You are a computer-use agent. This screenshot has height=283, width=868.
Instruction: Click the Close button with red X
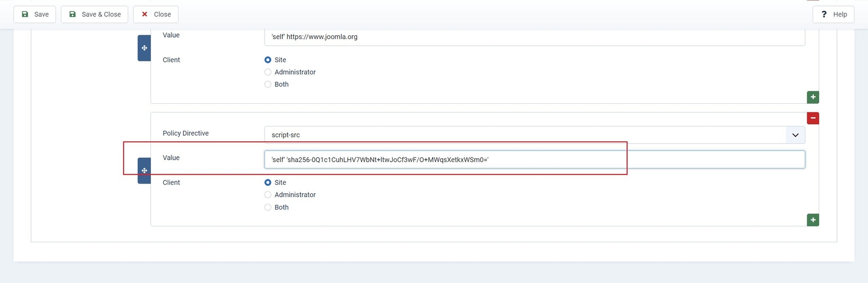point(156,14)
